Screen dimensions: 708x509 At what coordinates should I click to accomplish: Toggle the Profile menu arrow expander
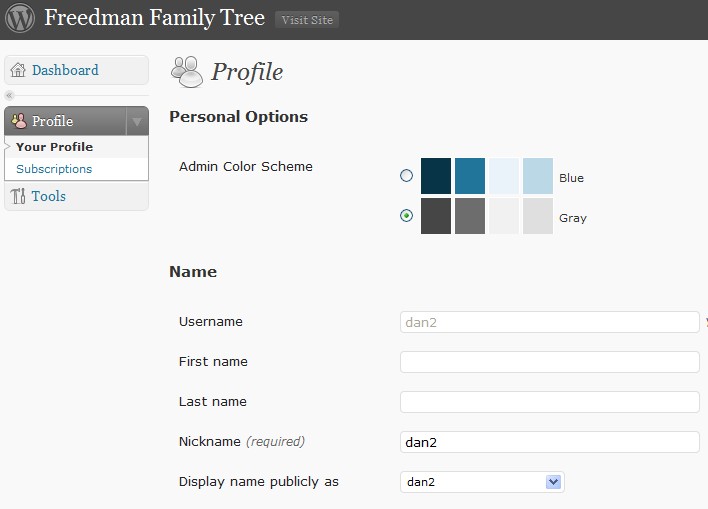tap(137, 121)
